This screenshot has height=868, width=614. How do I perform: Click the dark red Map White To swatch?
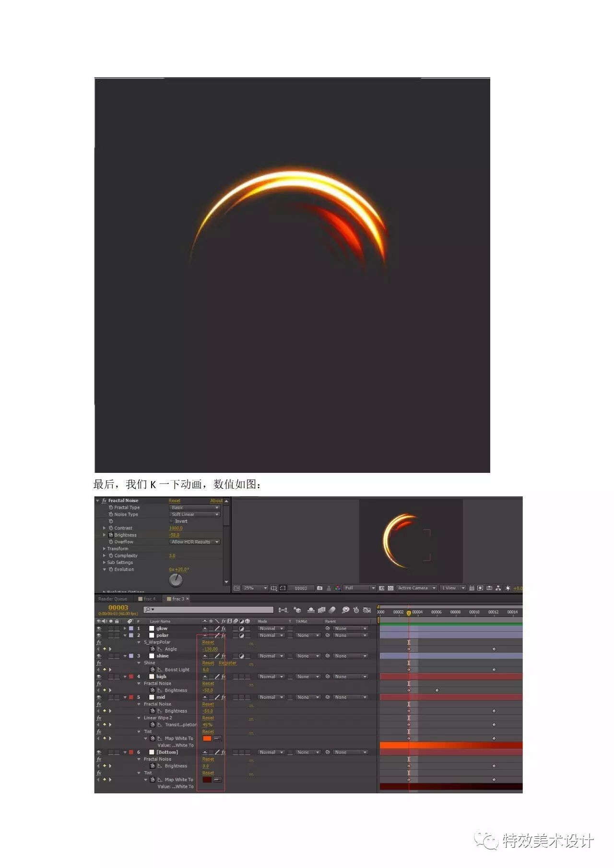click(x=207, y=780)
